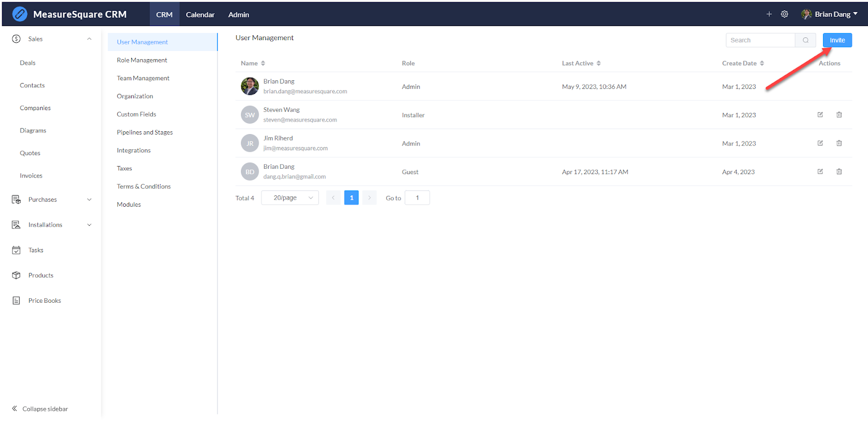868x421 pixels.
Task: Click steven@measuresquare.com email text
Action: pyautogui.click(x=300, y=120)
